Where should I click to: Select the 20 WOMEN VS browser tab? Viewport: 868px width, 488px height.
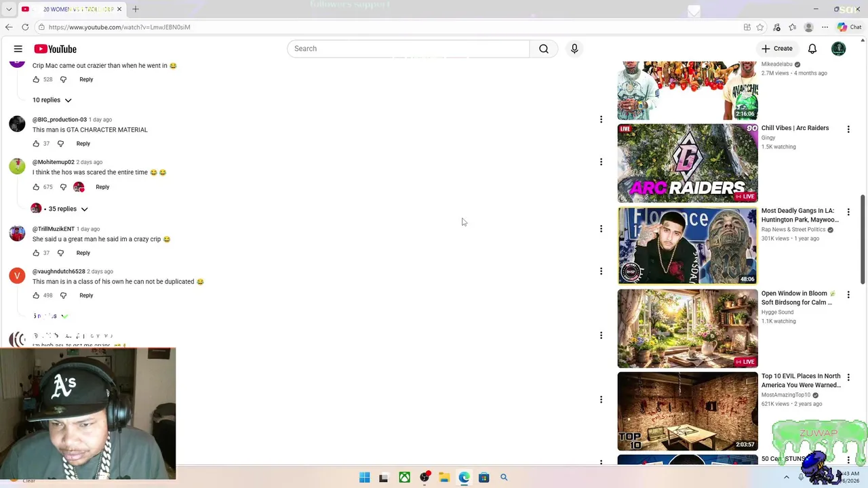click(x=72, y=9)
